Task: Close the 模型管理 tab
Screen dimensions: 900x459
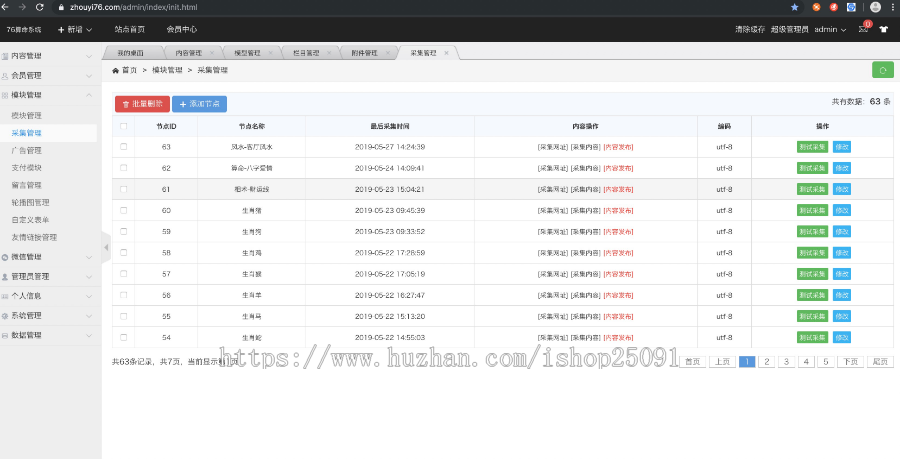Action: pos(270,53)
